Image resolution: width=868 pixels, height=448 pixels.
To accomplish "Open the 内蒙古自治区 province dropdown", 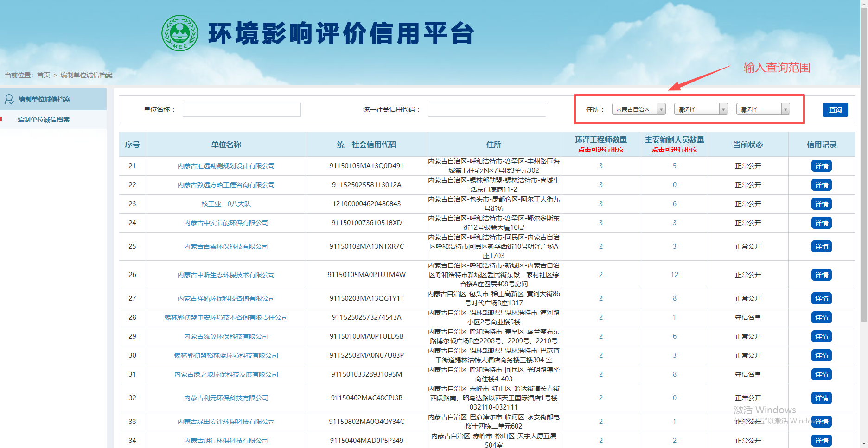I will point(638,109).
